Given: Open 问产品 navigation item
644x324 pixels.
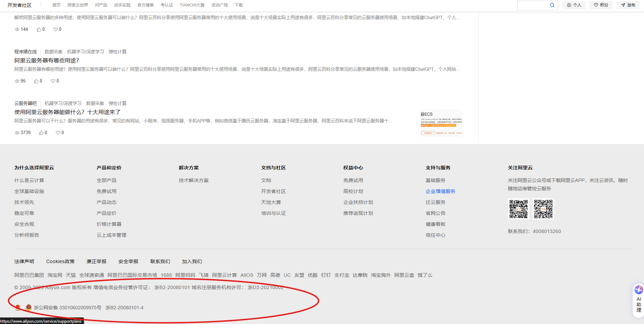Looking at the screenshot, I should pyautogui.click(x=101, y=5).
